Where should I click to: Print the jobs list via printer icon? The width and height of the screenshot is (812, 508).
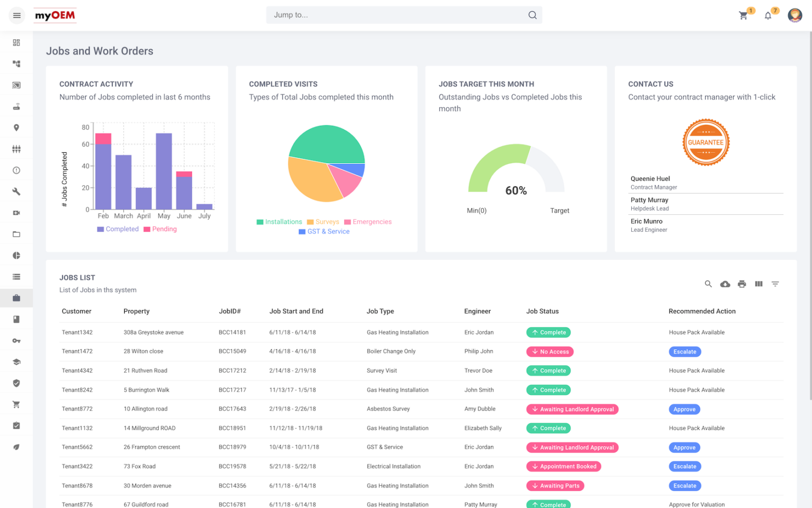742,284
